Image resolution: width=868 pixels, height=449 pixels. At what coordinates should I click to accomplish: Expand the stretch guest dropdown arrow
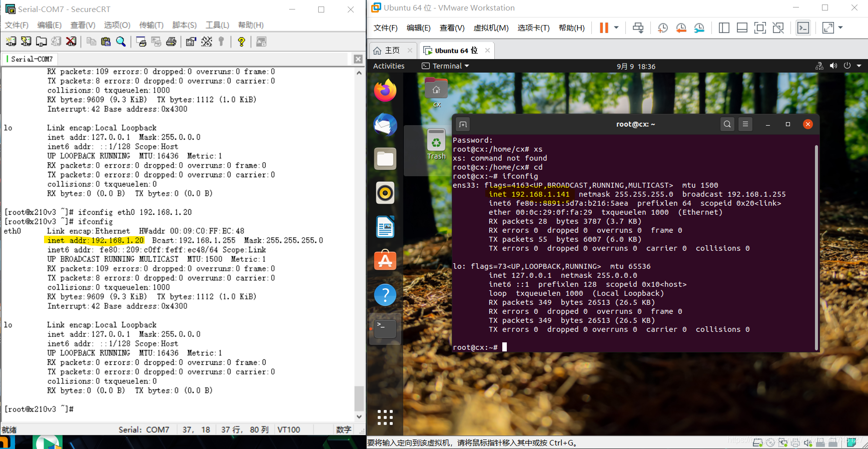pyautogui.click(x=840, y=28)
